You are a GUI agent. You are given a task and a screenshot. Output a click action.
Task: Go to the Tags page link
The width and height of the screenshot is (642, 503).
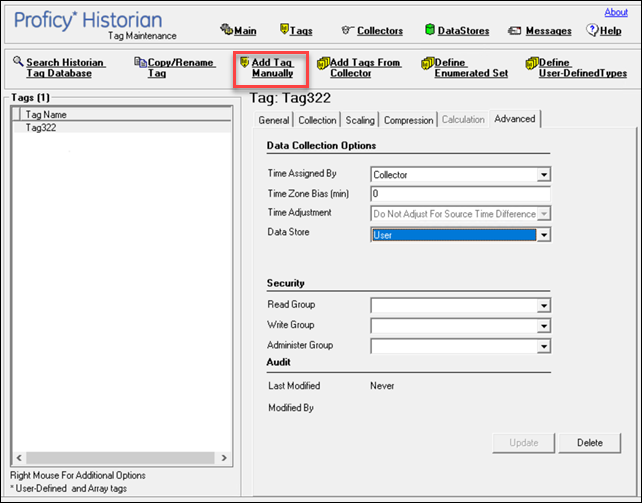[301, 31]
